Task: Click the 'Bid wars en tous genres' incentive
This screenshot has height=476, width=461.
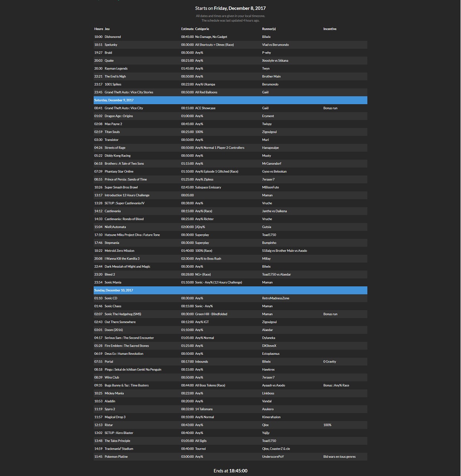Action: click(x=339, y=457)
